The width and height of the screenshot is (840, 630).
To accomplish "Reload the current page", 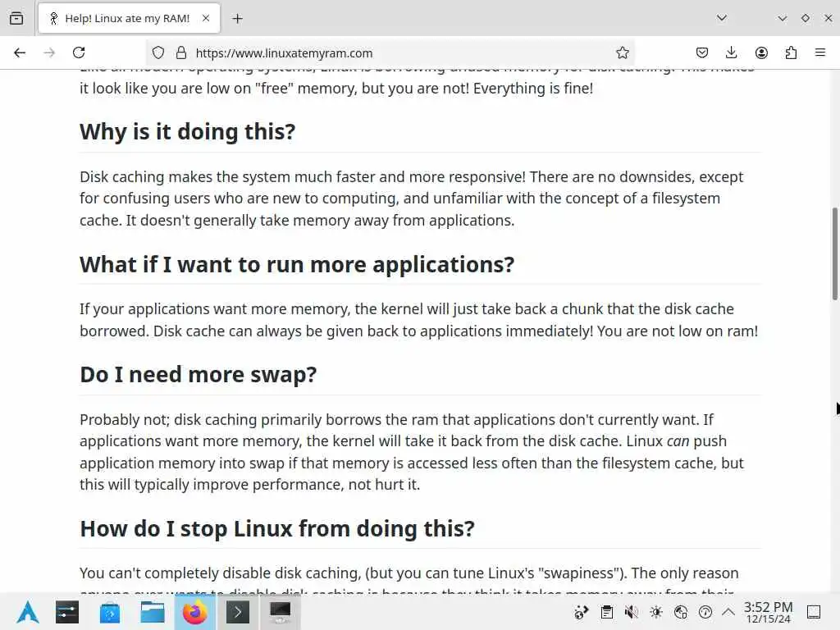I will coord(79,52).
